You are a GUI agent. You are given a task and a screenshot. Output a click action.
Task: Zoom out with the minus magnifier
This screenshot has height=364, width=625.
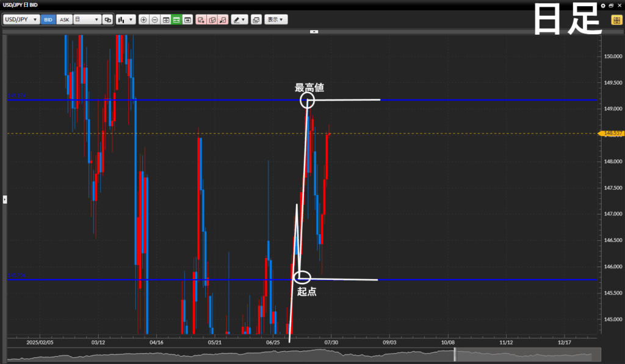point(155,20)
